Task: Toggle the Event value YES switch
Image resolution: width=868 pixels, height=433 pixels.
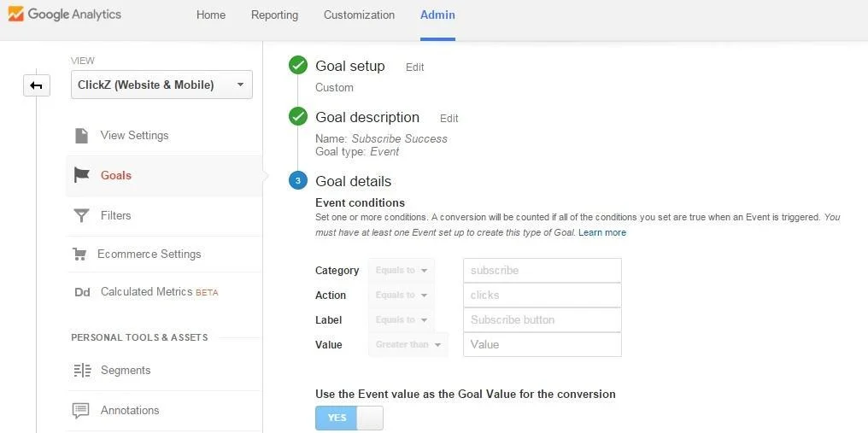Action: click(349, 418)
